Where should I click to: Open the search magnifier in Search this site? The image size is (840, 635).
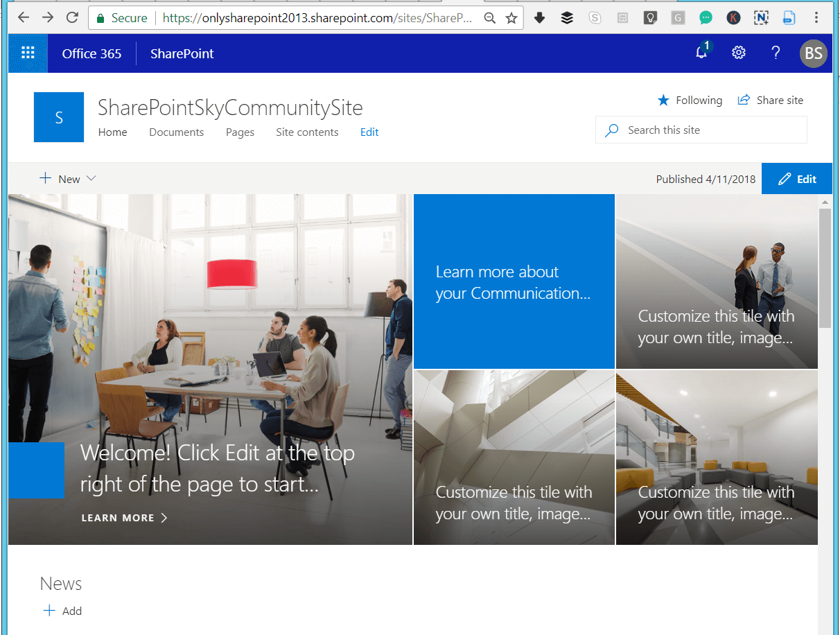612,130
